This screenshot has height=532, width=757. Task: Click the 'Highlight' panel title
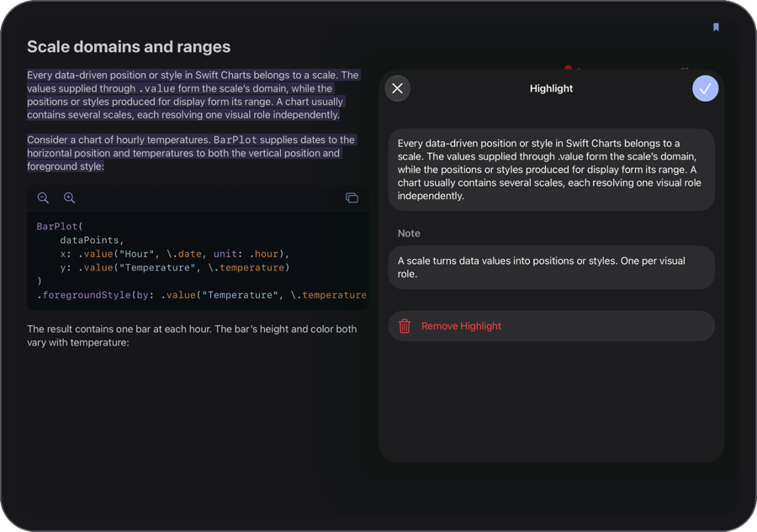551,88
